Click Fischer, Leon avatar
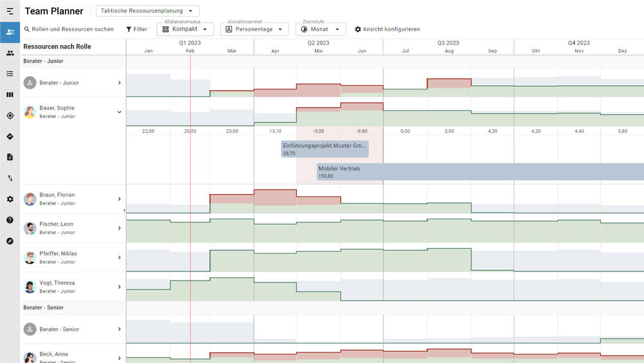 click(30, 228)
